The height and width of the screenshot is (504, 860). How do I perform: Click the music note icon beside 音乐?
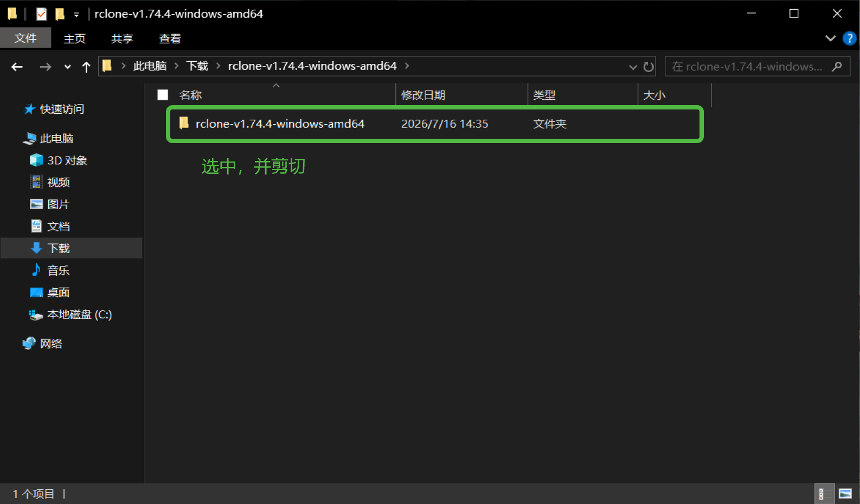click(x=36, y=269)
